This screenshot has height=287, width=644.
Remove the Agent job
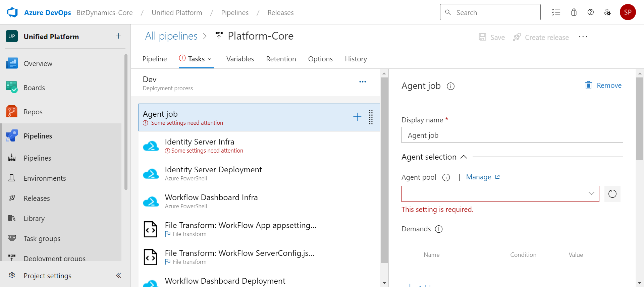point(603,85)
